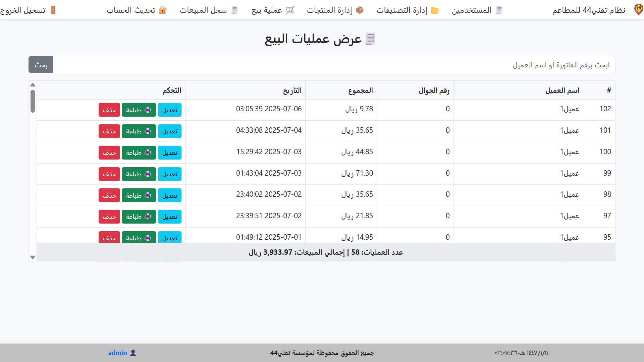Click the products box icon
644x362 pixels.
pos(360,10)
